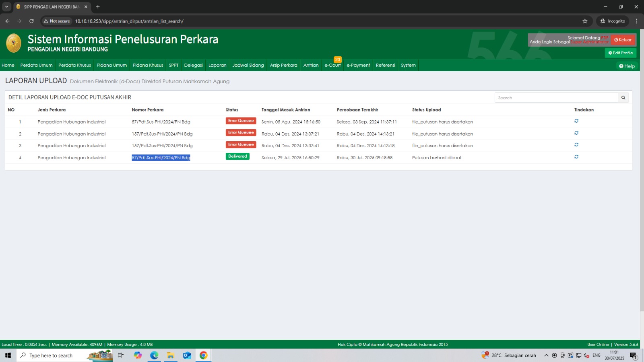Open the Perdata Umum menu
Image resolution: width=644 pixels, height=362 pixels.
(36, 65)
